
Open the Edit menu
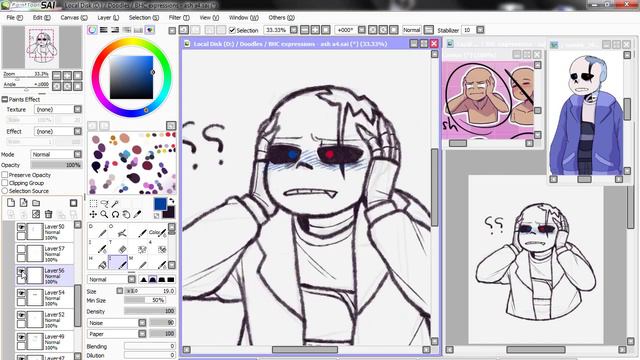click(42, 18)
